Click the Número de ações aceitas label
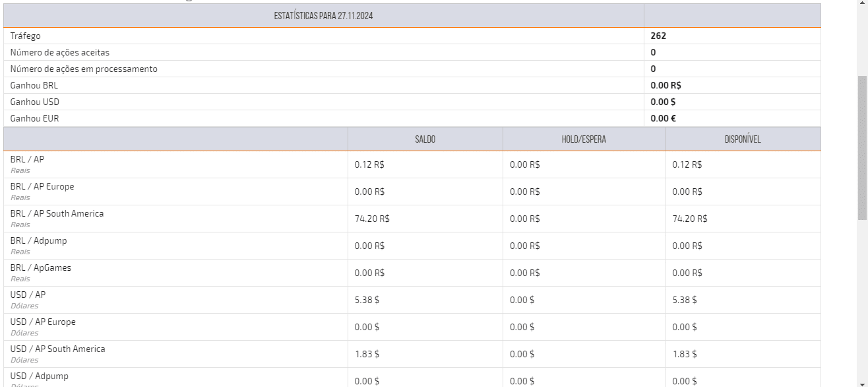This screenshot has width=868, height=387. (60, 52)
